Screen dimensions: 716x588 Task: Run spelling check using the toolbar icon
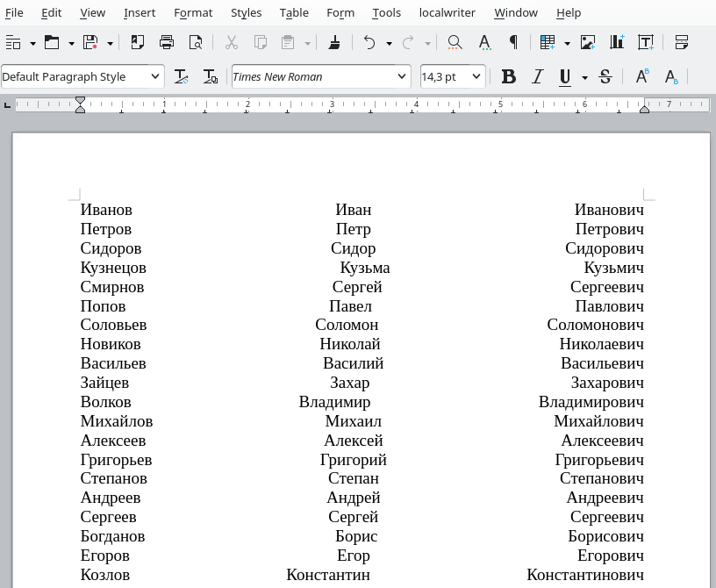(484, 42)
